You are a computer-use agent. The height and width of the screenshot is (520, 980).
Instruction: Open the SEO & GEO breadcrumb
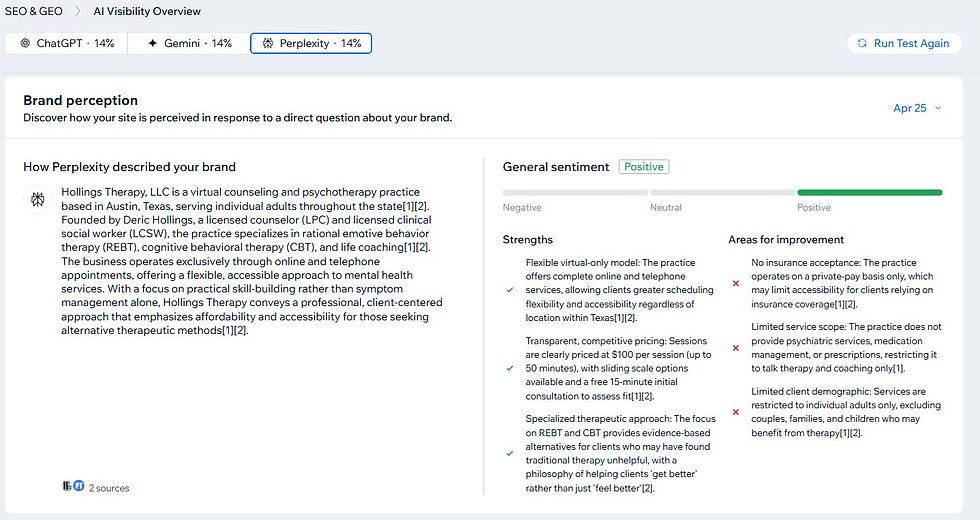coord(34,11)
